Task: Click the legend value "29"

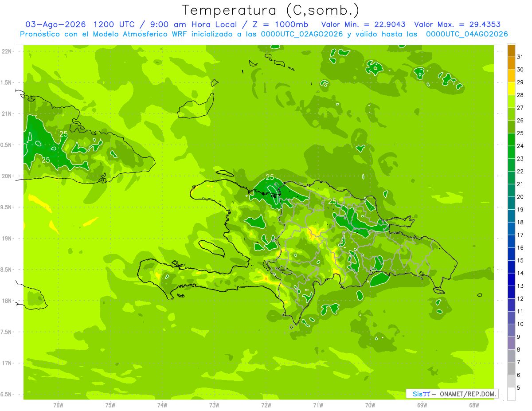Action: (x=520, y=82)
